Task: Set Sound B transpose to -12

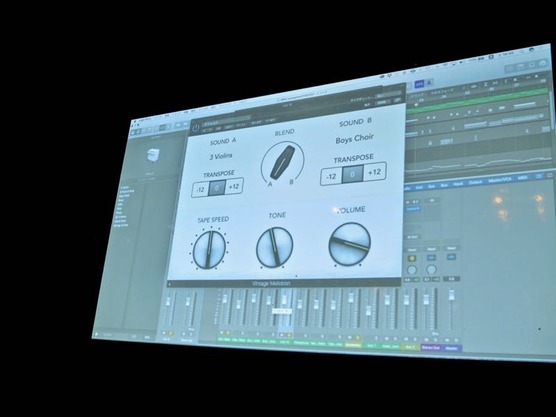Action: 331,176
